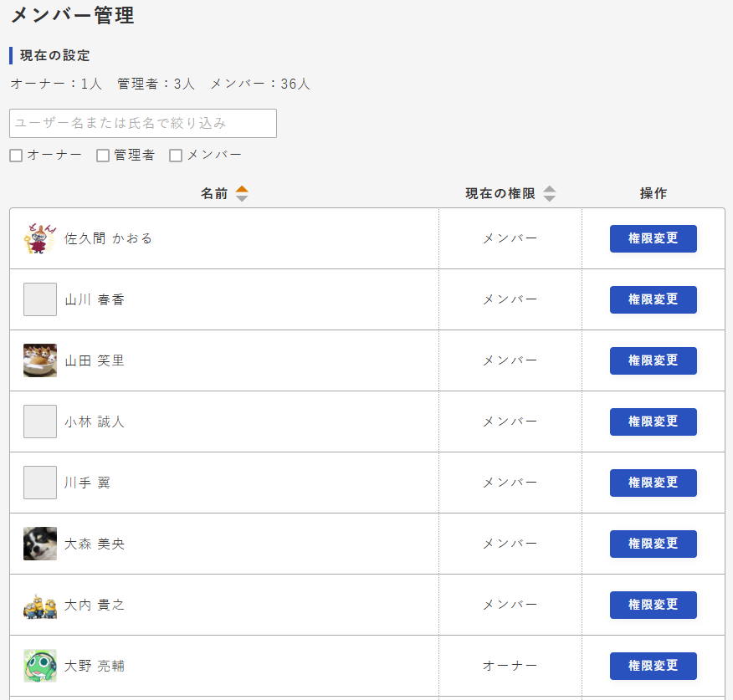Focus the user name filter input field
The height and width of the screenshot is (700, 733).
coord(143,124)
